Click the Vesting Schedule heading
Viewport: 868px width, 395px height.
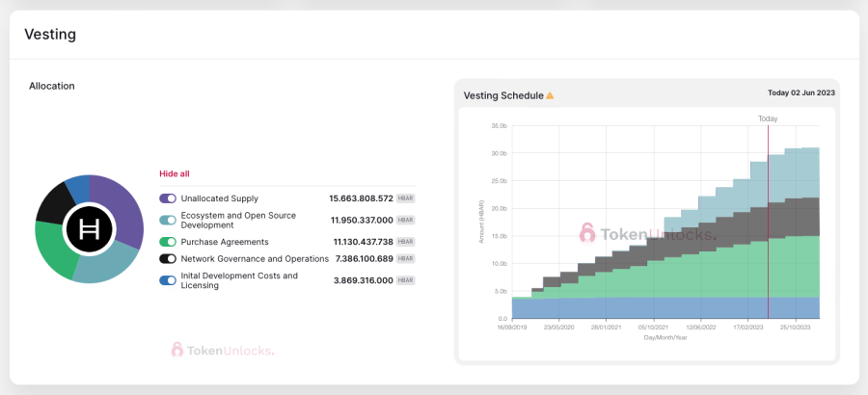tap(503, 95)
